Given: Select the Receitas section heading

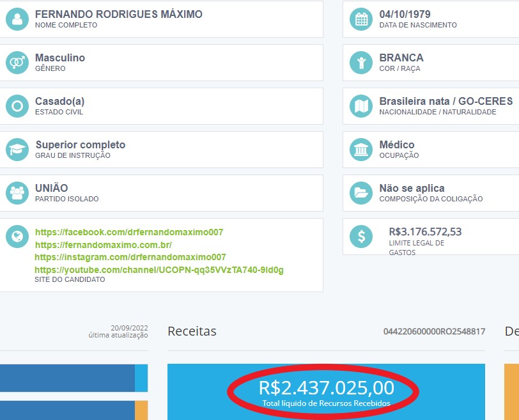Looking at the screenshot, I should click(x=192, y=331).
